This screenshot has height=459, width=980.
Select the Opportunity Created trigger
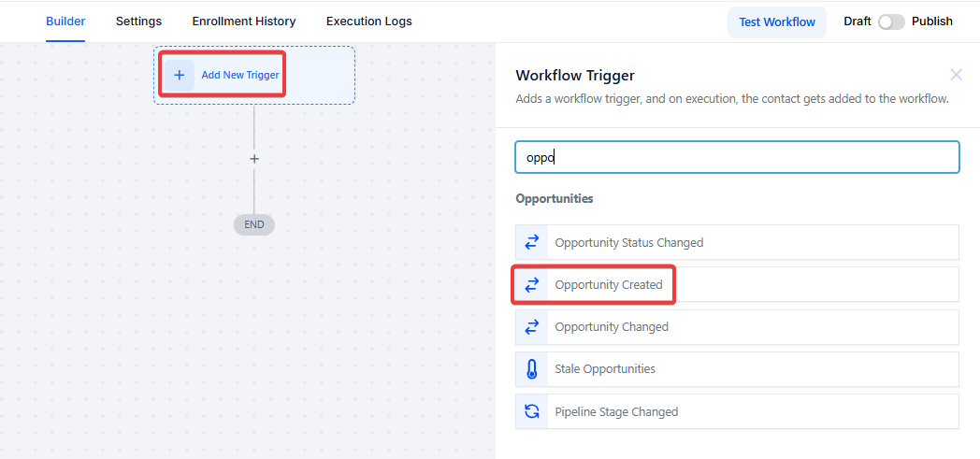click(x=609, y=285)
